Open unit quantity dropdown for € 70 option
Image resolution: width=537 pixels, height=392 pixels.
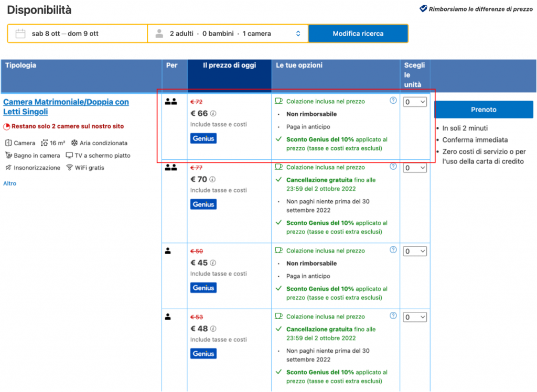click(x=415, y=168)
